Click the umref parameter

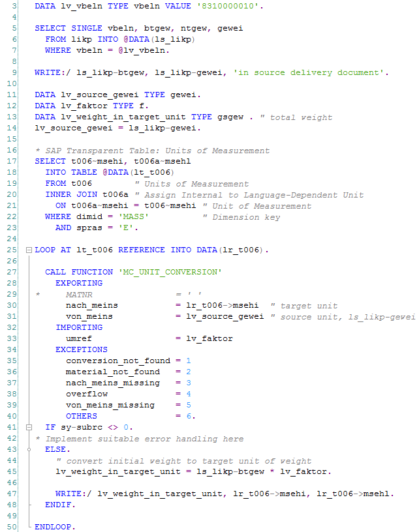tap(79, 338)
